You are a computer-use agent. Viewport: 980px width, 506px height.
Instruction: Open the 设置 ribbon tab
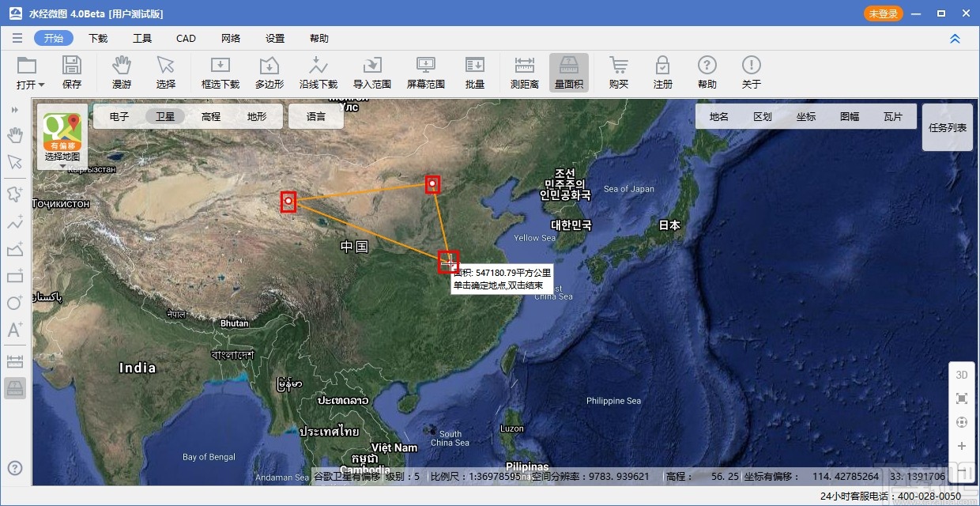tap(275, 38)
